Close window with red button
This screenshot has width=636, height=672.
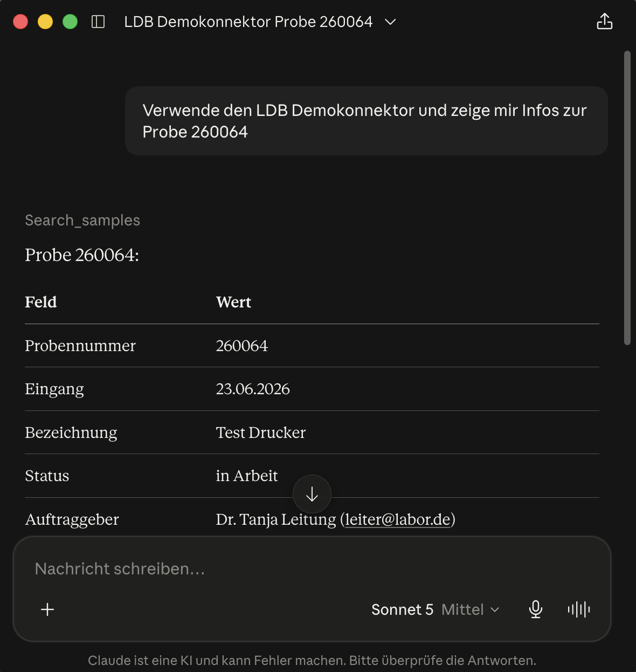20,22
